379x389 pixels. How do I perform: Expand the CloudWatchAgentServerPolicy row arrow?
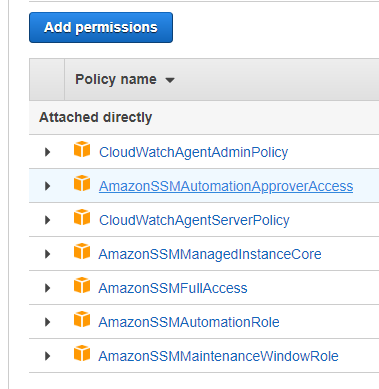point(48,220)
